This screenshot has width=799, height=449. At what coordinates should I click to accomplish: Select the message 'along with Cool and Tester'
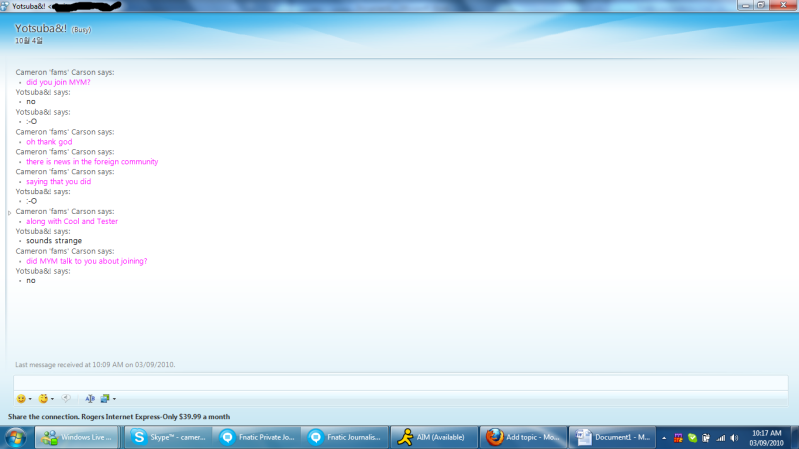pos(72,221)
